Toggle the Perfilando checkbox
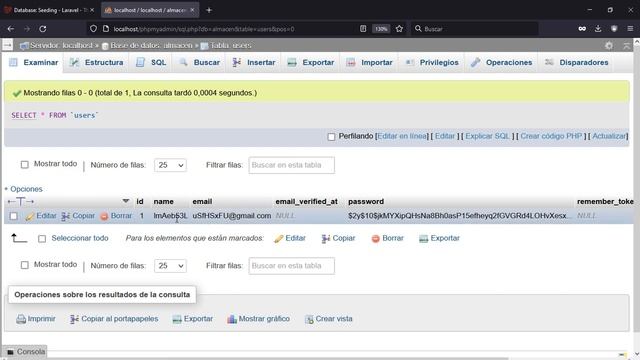The height and width of the screenshot is (360, 640). pyautogui.click(x=331, y=137)
